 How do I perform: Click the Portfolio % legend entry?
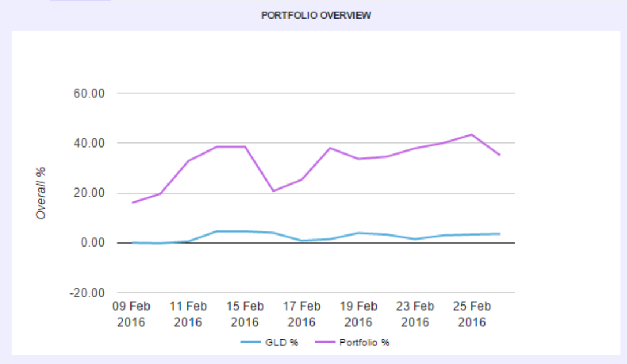point(352,343)
